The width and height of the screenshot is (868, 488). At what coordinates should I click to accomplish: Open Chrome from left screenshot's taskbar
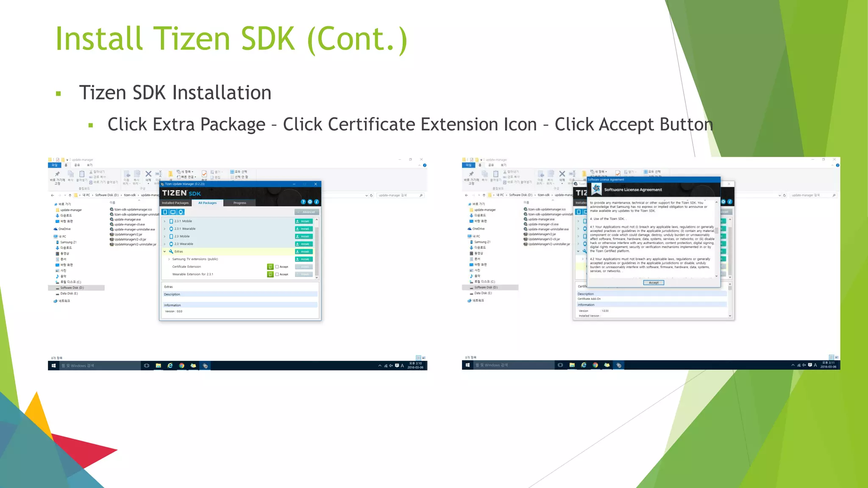click(x=181, y=366)
